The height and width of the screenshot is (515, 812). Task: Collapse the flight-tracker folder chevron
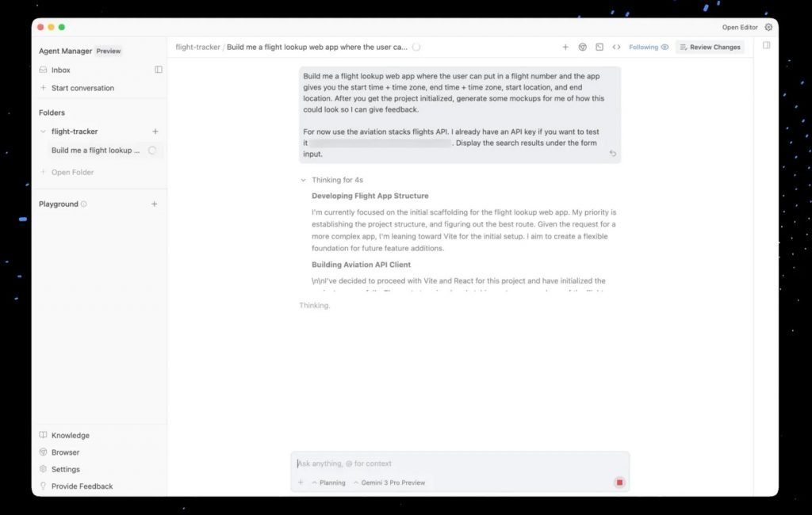(x=43, y=132)
